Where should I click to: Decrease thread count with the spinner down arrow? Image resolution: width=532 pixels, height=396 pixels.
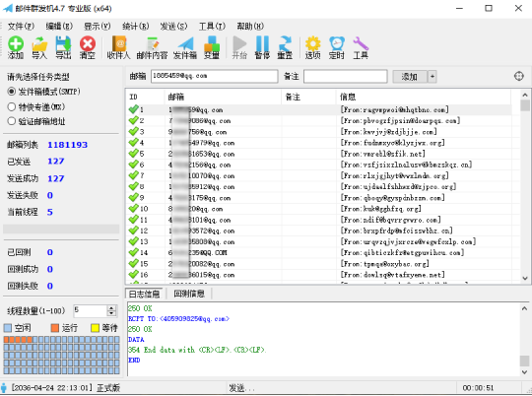pos(111,313)
